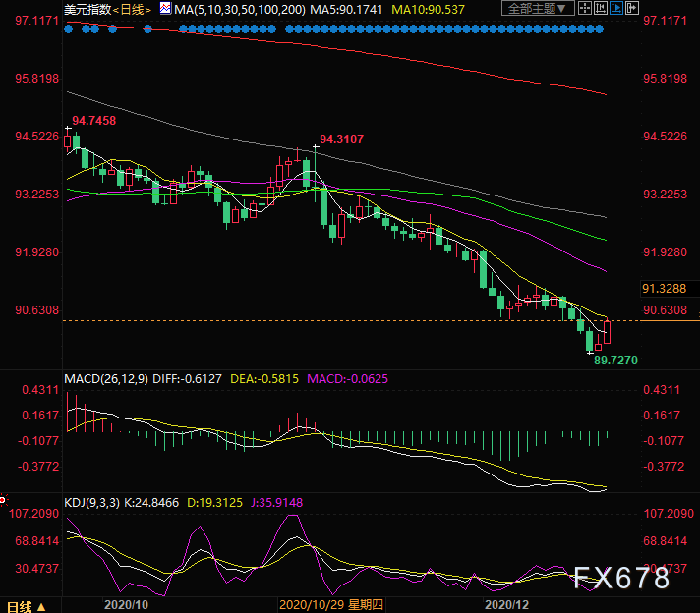
Task: Click the small white icon before MA(5,10,30,50,100,200)
Action: click(164, 10)
